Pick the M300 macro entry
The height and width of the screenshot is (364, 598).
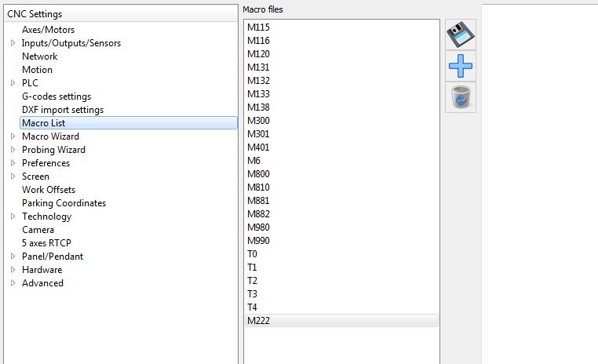(x=258, y=121)
